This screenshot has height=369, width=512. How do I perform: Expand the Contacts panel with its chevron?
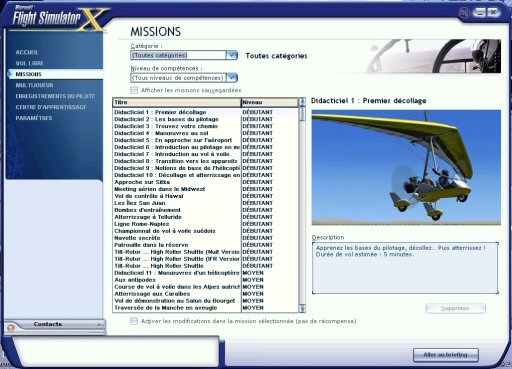pyautogui.click(x=99, y=325)
